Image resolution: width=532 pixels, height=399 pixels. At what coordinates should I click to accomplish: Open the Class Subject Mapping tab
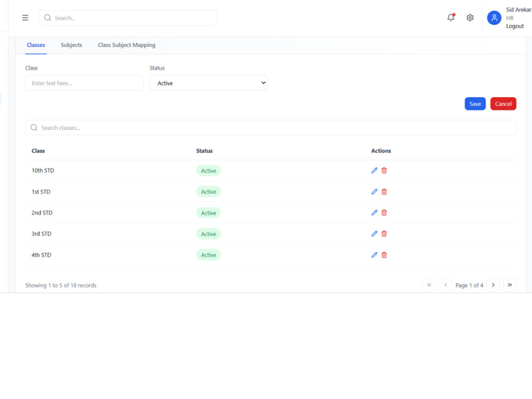pyautogui.click(x=127, y=45)
